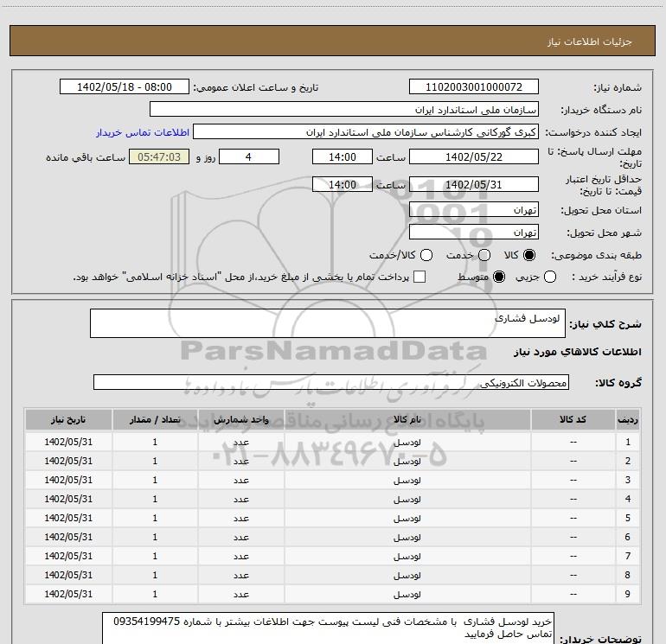Click the تعداد / مقدار column header
The image size is (666, 644).
tap(155, 420)
